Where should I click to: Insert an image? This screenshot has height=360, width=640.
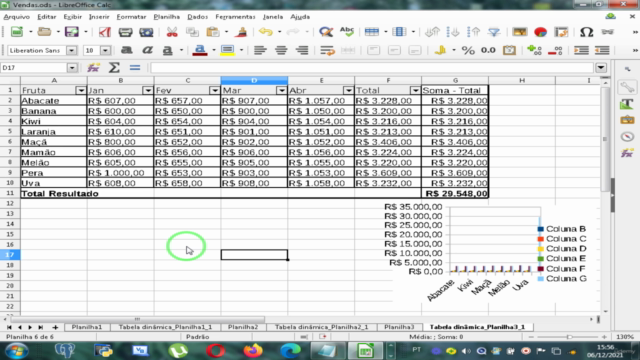click(x=520, y=32)
